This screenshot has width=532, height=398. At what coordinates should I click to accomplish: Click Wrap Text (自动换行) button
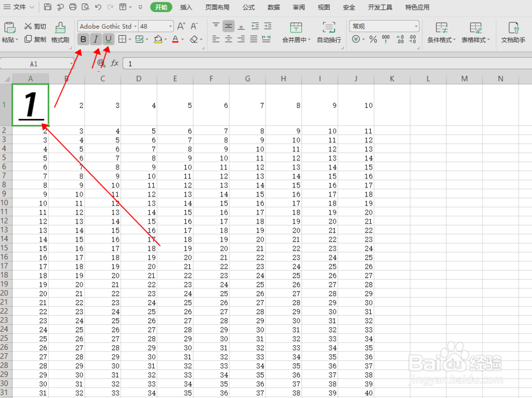pyautogui.click(x=329, y=33)
